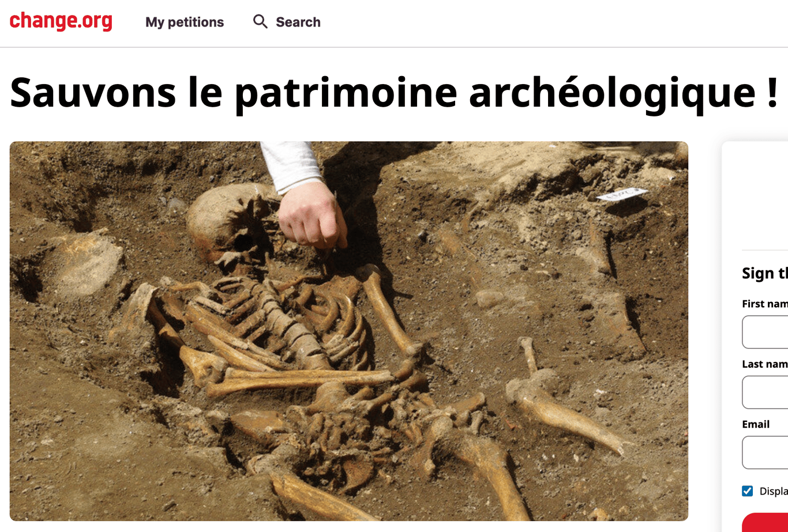This screenshot has height=532, width=788.
Task: Click into the Email input field
Action: click(765, 452)
